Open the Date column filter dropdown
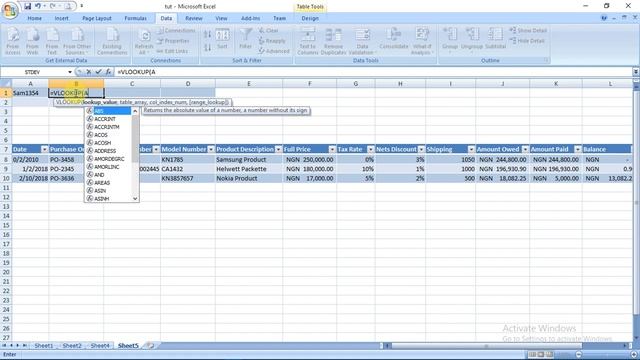 44,149
